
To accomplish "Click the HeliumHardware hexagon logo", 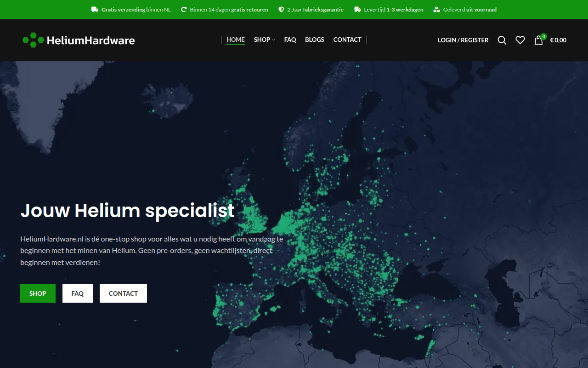I will click(x=79, y=40).
